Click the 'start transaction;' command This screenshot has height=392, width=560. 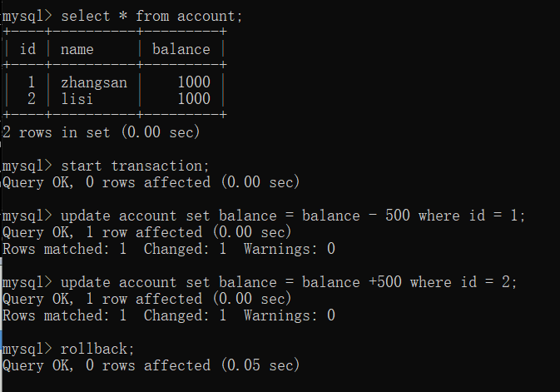[135, 166]
